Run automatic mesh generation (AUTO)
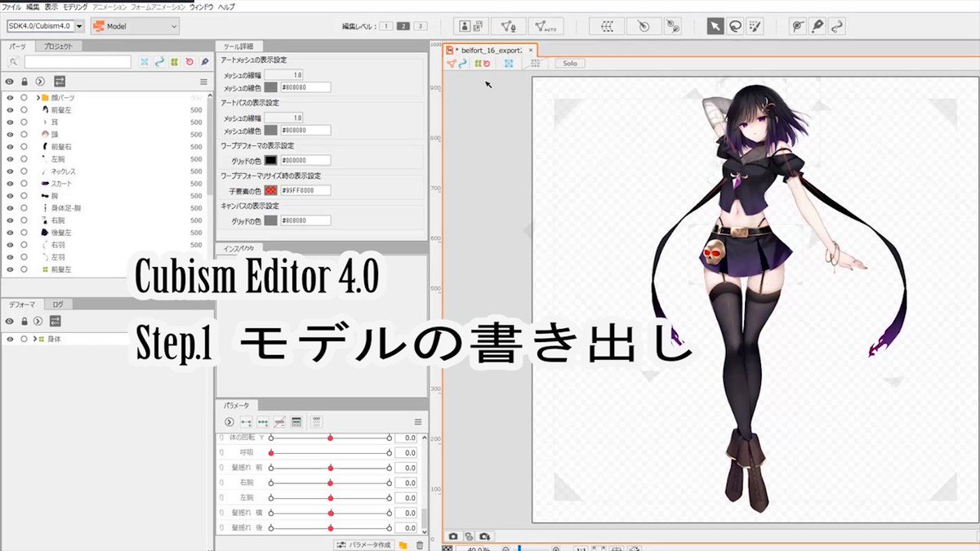980x551 pixels. pyautogui.click(x=546, y=26)
